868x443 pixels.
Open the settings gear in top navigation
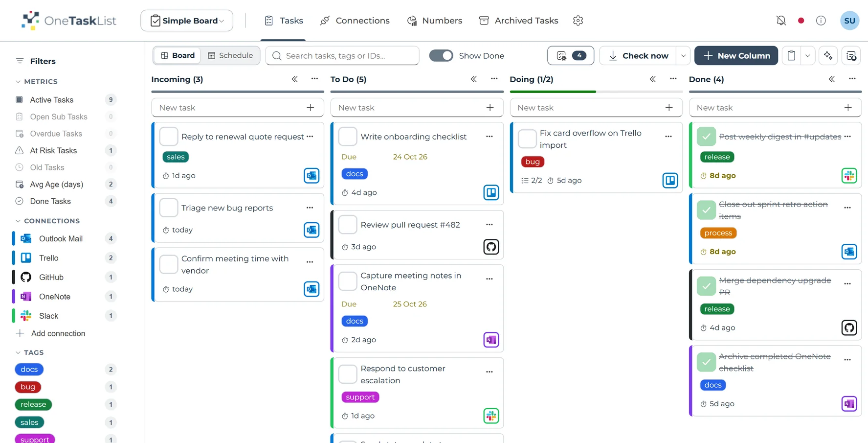(x=578, y=21)
